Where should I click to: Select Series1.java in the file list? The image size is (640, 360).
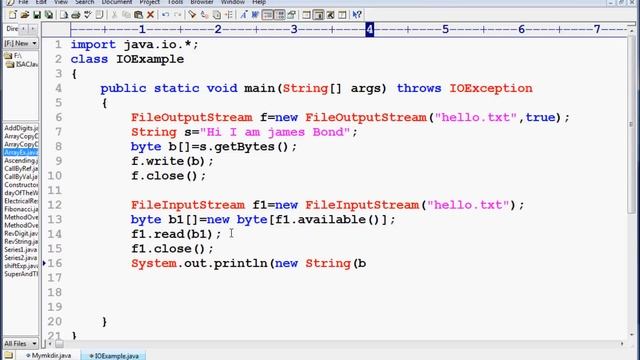[x=21, y=249]
